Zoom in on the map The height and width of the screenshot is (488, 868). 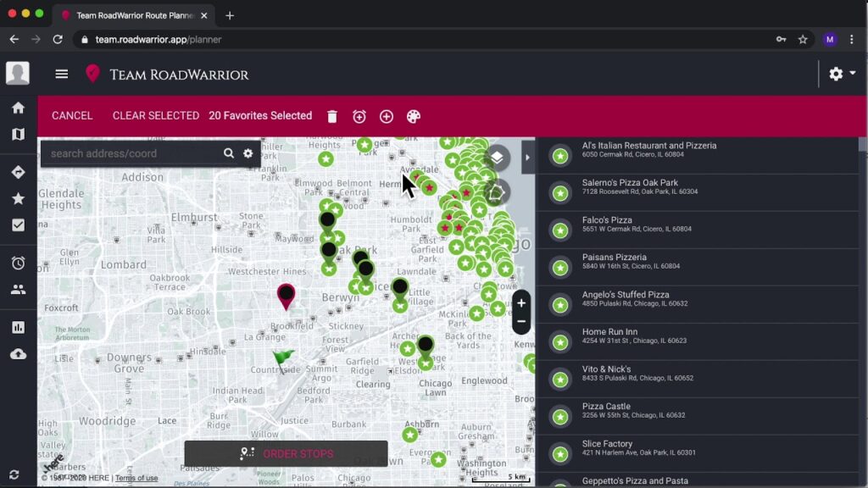pos(521,303)
